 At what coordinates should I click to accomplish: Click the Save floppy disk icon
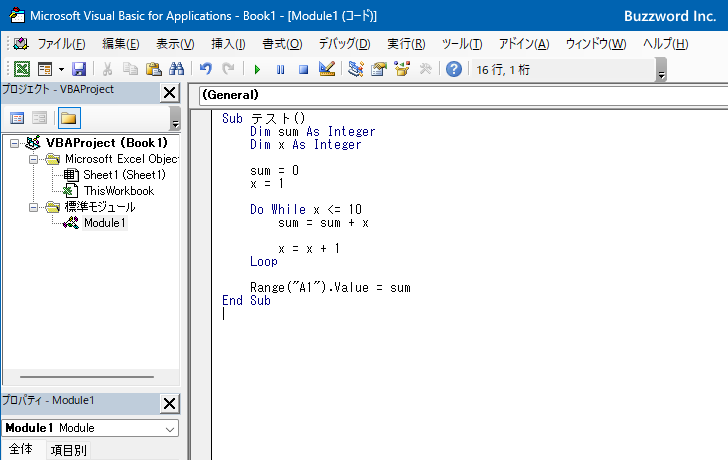[79, 69]
